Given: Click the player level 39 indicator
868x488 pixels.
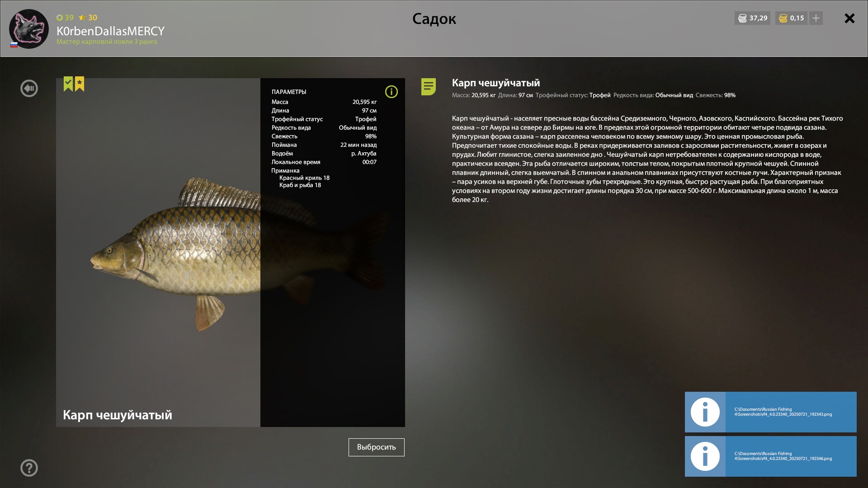Looking at the screenshot, I should click(65, 18).
